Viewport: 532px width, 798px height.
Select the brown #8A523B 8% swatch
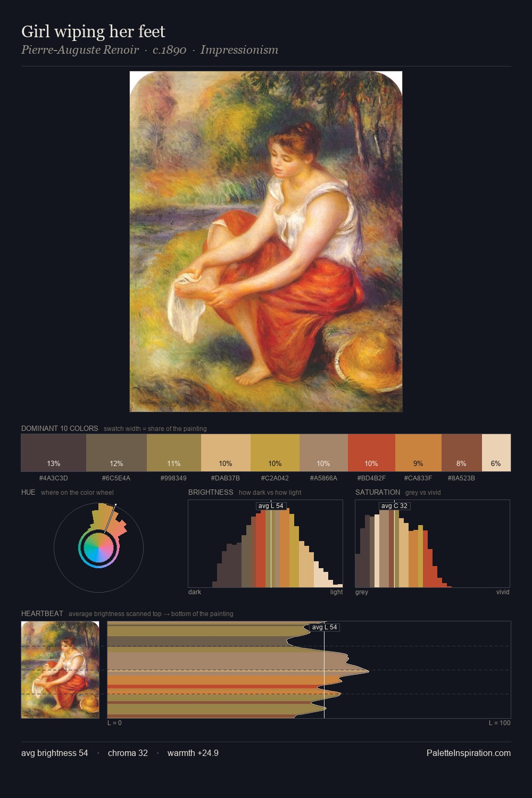coord(462,453)
